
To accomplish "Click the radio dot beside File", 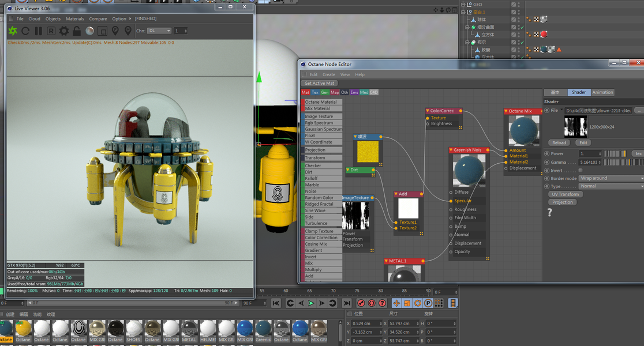I will tap(546, 110).
